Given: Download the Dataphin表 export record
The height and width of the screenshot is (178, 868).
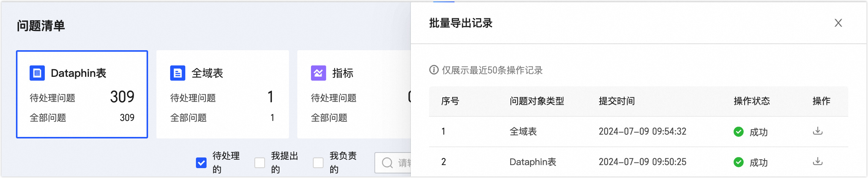Looking at the screenshot, I should pyautogui.click(x=817, y=162).
